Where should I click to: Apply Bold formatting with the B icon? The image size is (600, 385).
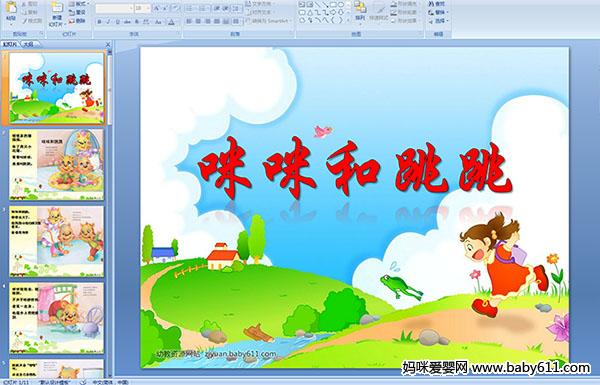[100, 22]
